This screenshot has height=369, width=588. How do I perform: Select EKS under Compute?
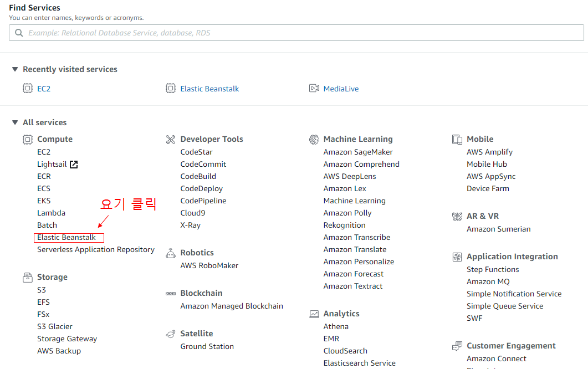coord(44,201)
